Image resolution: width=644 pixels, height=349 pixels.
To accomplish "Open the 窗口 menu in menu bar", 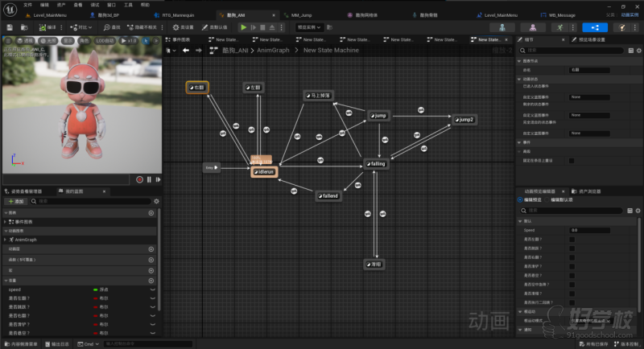I will pos(111,4).
